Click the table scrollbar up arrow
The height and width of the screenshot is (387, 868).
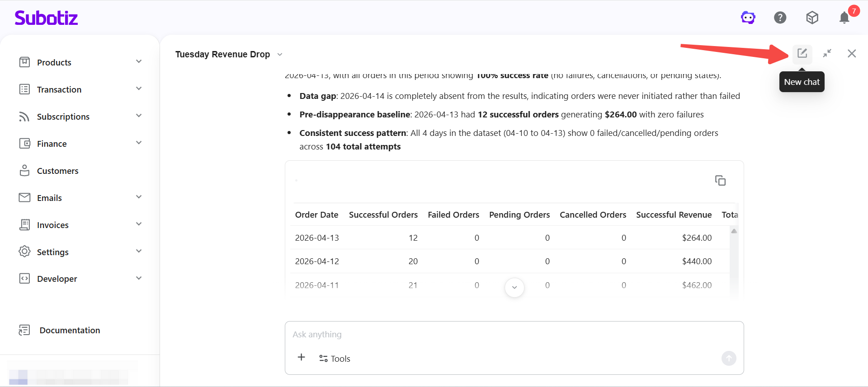coord(734,231)
